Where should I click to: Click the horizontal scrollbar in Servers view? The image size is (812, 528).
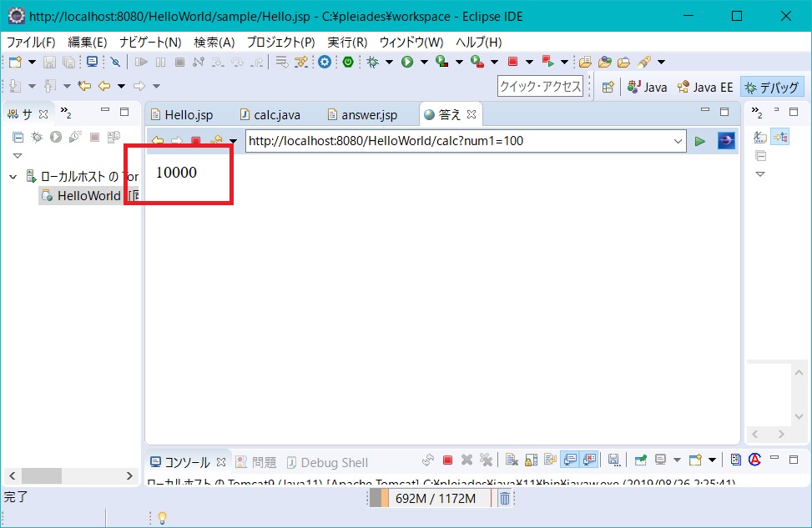point(72,475)
